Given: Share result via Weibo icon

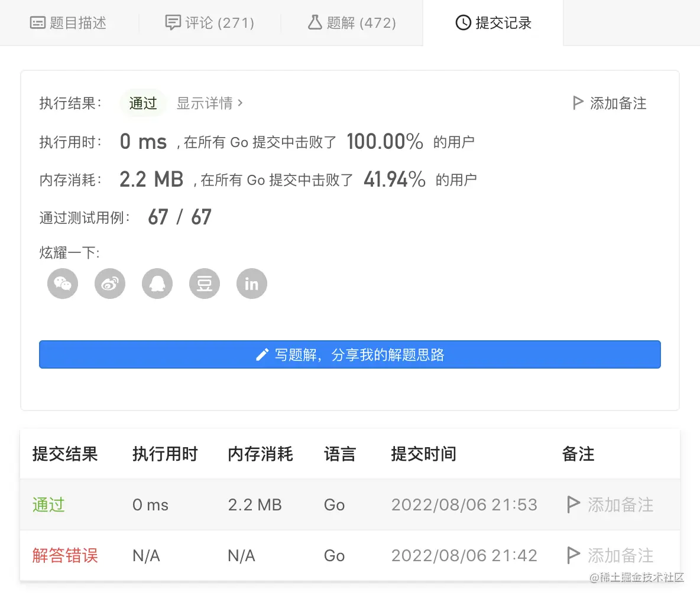Looking at the screenshot, I should point(110,284).
